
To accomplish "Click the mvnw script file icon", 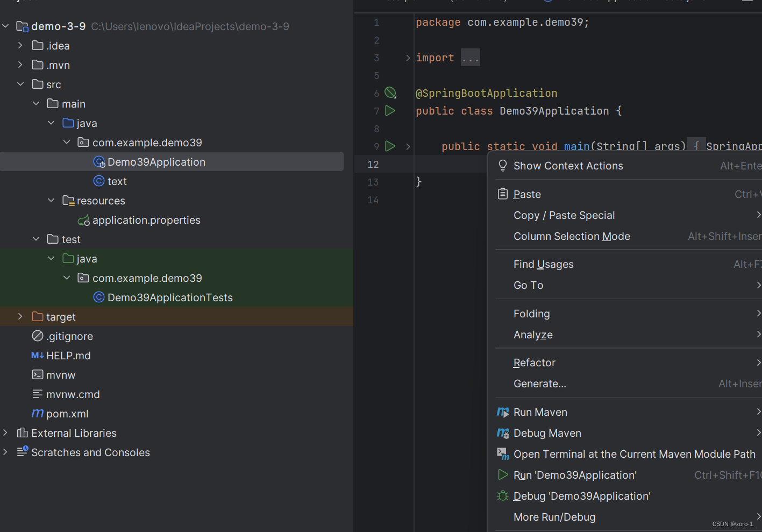I will [38, 375].
